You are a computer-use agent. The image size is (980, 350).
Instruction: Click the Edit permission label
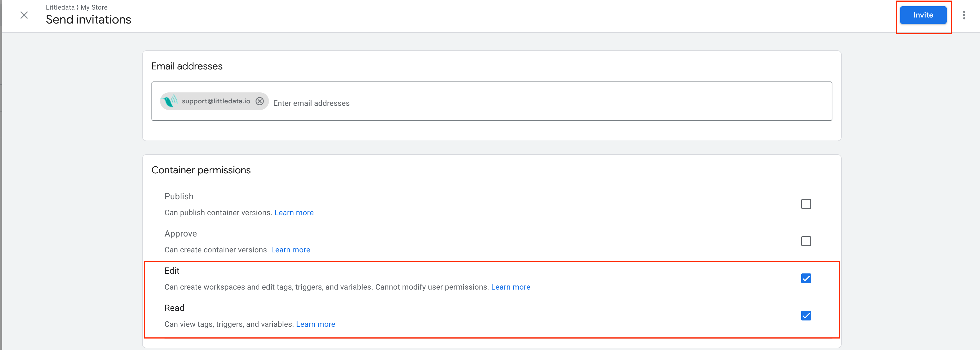click(x=172, y=271)
